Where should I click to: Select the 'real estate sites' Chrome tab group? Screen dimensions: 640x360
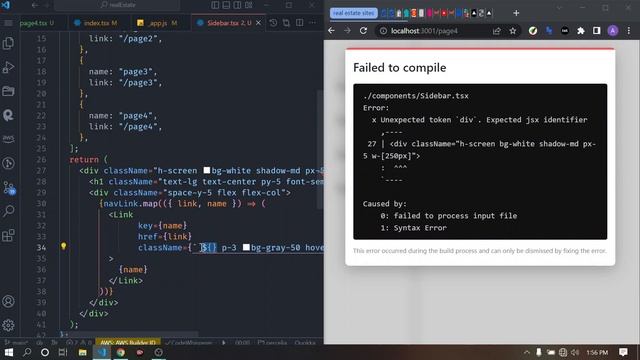(x=353, y=13)
